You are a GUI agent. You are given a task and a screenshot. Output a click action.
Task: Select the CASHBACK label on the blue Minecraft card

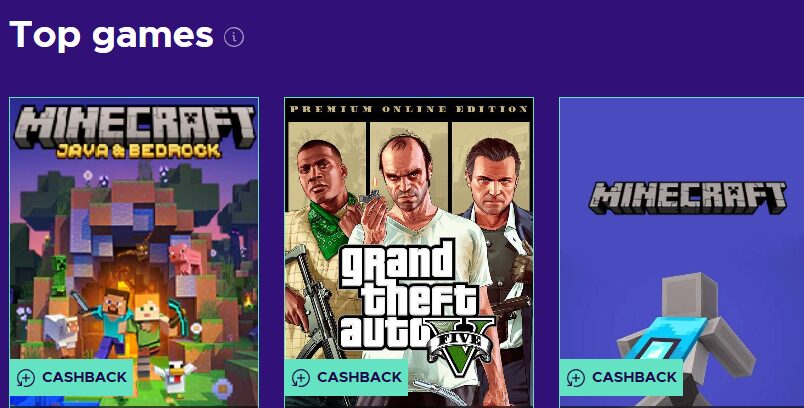click(634, 377)
